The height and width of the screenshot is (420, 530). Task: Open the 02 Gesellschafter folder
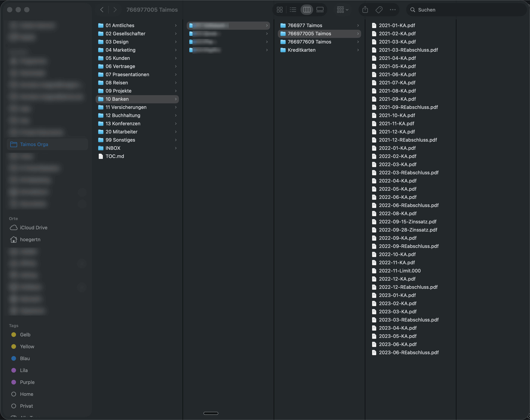[137, 34]
